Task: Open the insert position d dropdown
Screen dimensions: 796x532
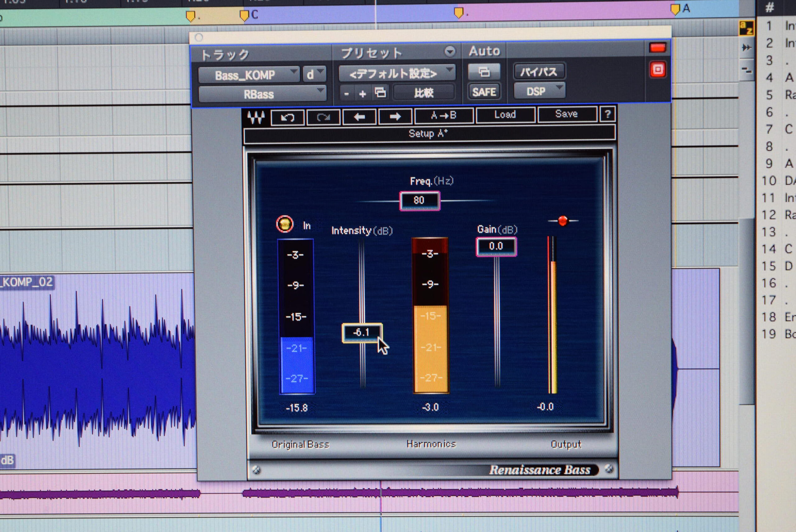Action: point(314,74)
